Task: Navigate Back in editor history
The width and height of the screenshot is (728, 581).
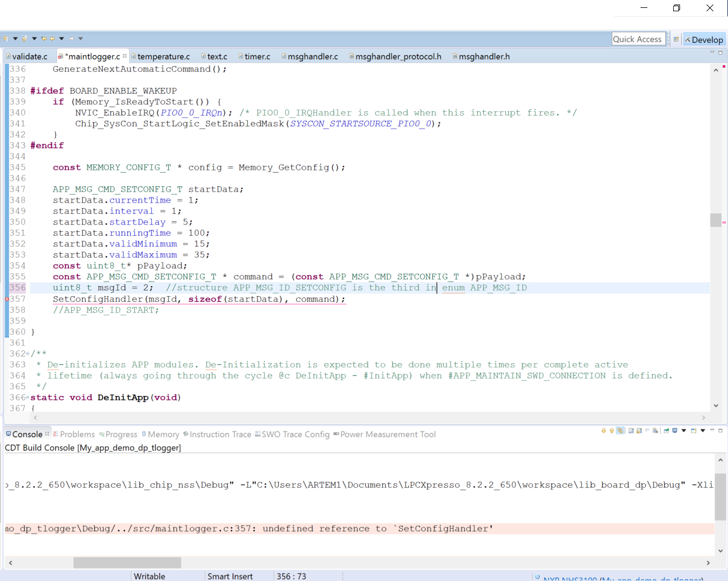Action: pyautogui.click(x=52, y=39)
